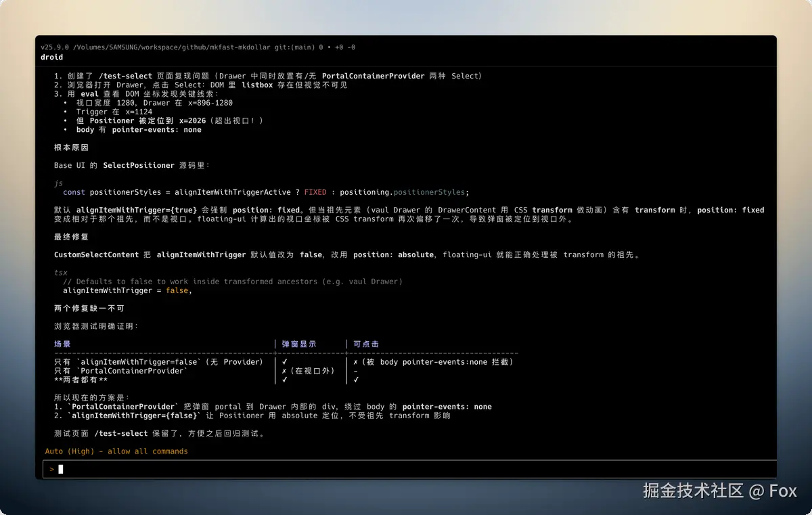This screenshot has width=812, height=515.
Task: Click step 2 '浏览器打开 Drawer' line
Action: click(x=201, y=85)
